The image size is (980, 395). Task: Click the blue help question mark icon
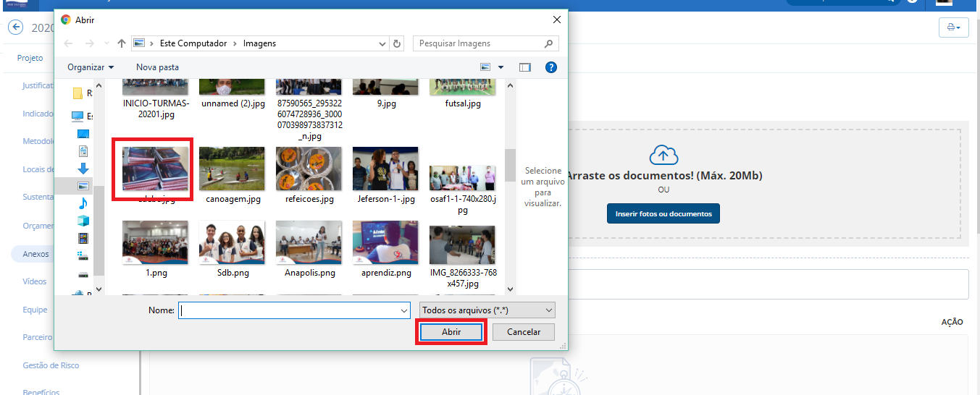[x=550, y=67]
